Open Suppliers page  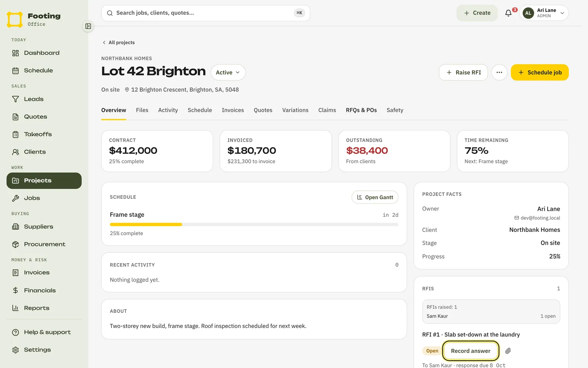[44, 227]
